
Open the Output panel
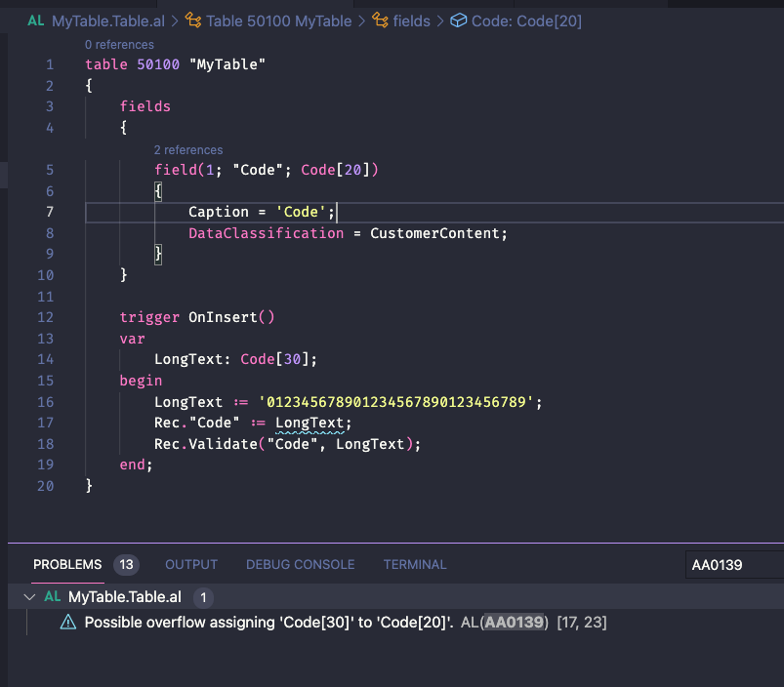190,564
